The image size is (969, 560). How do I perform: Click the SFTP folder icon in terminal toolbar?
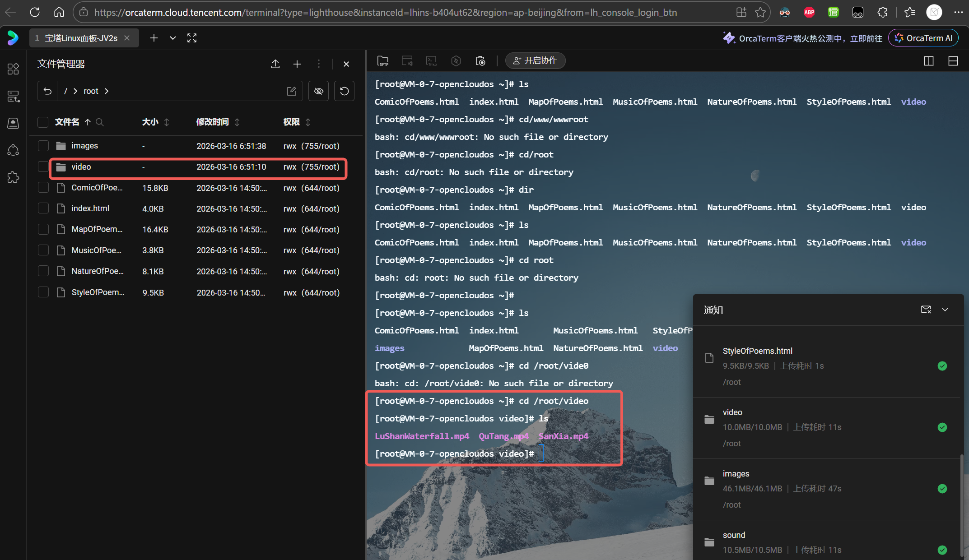pos(383,61)
